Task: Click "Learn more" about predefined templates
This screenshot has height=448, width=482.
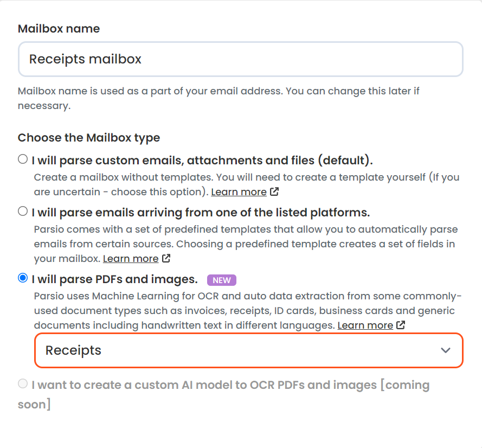Action: click(131, 259)
